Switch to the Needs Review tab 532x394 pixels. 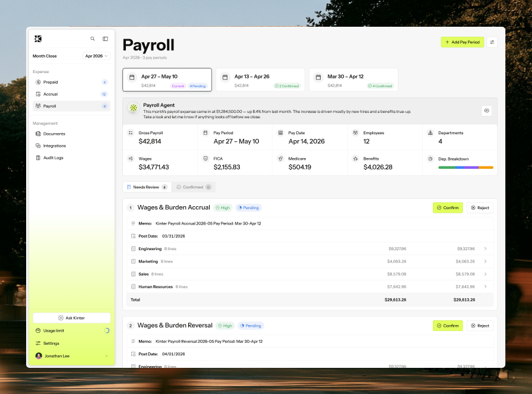pyautogui.click(x=147, y=187)
